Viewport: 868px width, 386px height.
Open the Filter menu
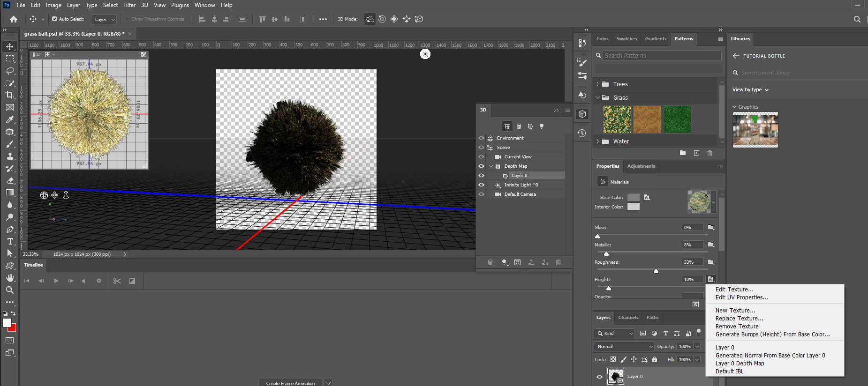click(129, 5)
